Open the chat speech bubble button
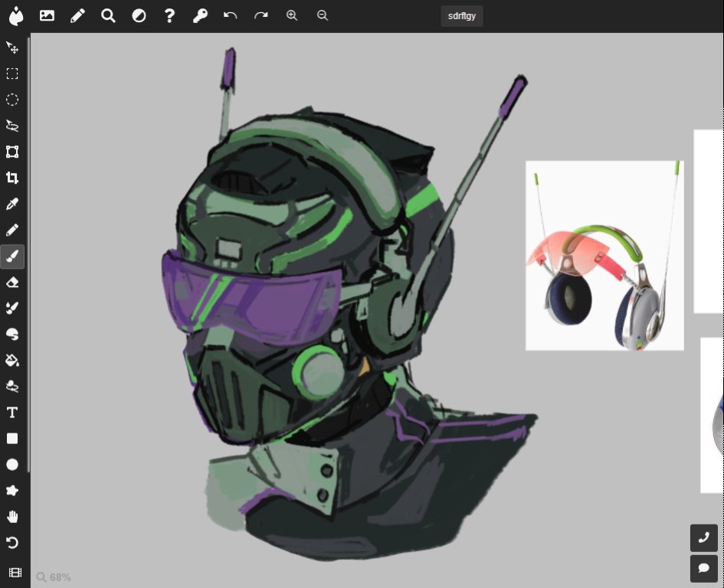Viewport: 724px width, 588px height. point(703,569)
